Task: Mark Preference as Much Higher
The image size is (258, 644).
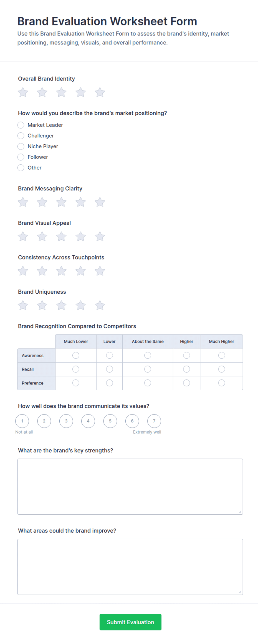Action: pos(221,383)
